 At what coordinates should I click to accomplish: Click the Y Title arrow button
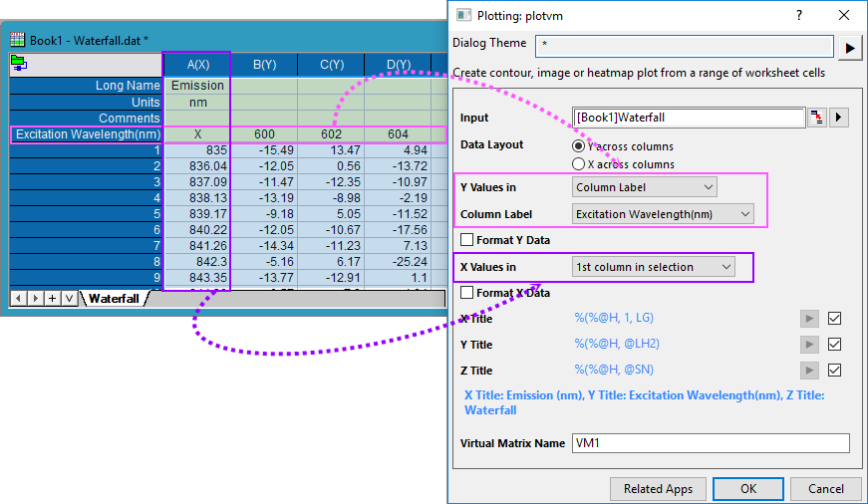click(x=809, y=344)
